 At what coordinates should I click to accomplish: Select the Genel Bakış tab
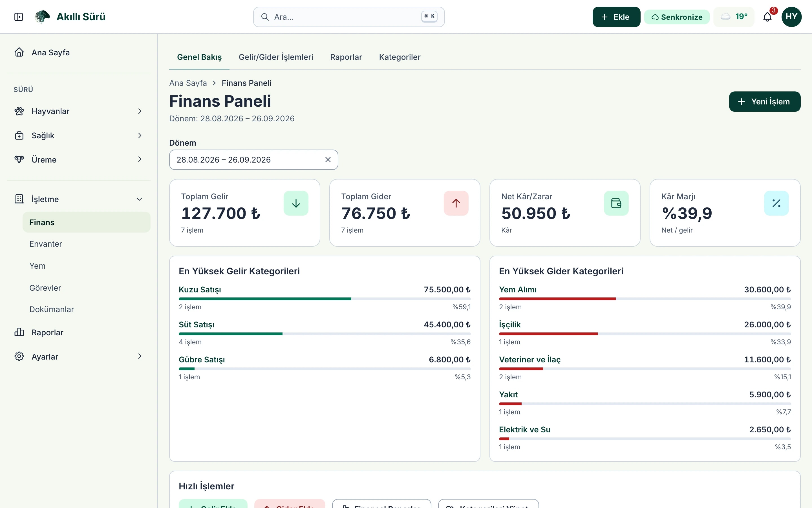[x=199, y=57]
